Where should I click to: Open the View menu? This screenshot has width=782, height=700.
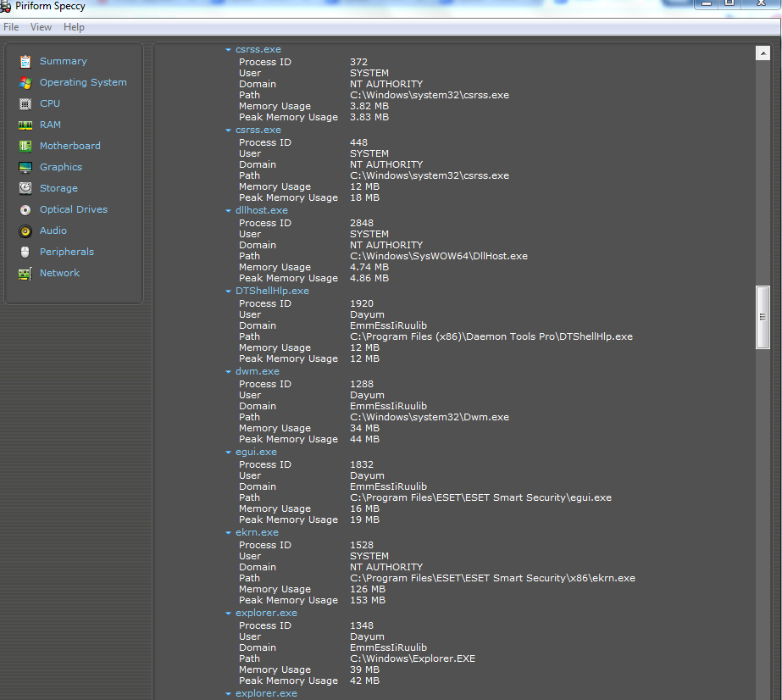pyautogui.click(x=41, y=27)
